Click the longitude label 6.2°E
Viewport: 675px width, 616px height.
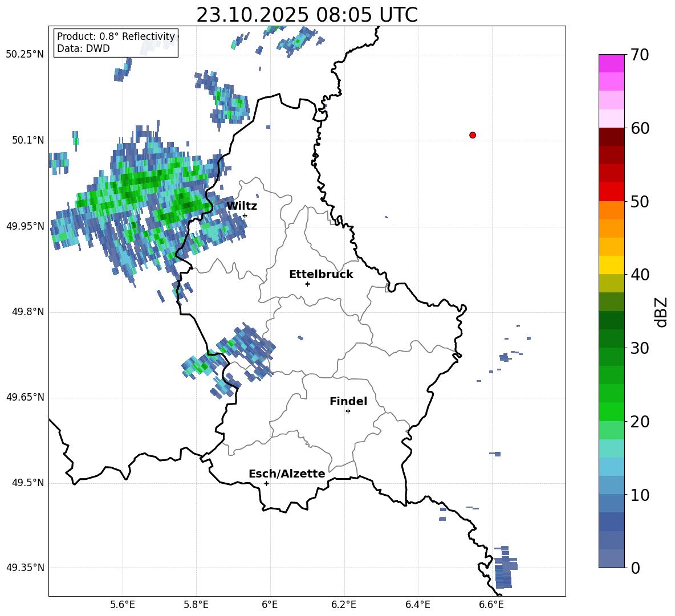click(x=344, y=605)
